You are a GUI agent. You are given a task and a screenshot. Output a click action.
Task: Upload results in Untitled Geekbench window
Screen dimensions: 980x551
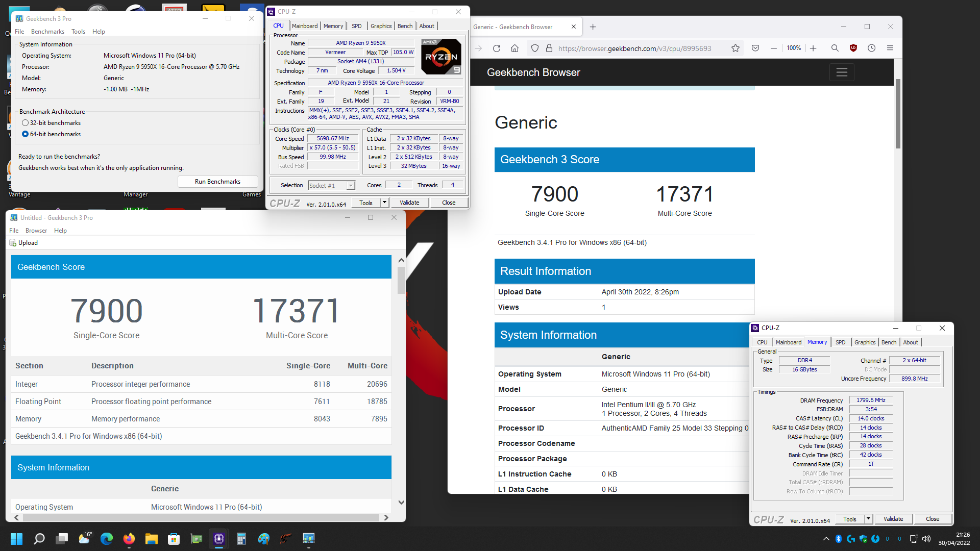(23, 243)
